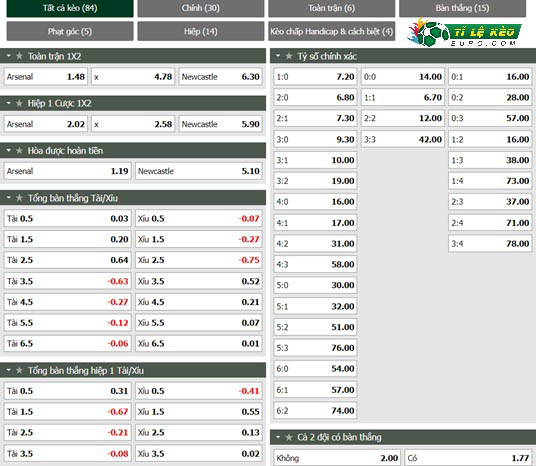Collapse the Toàn trận 1X2 section arrow

pyautogui.click(x=9, y=56)
